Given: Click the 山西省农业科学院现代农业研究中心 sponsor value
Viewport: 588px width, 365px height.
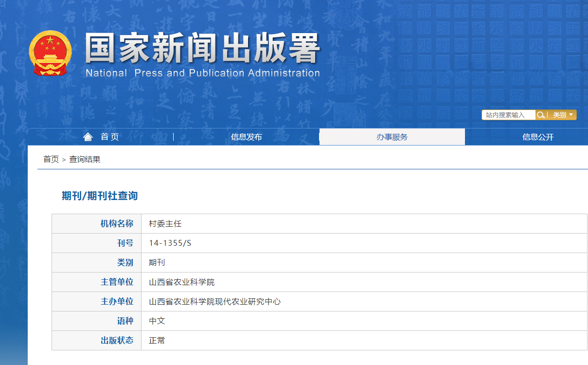Looking at the screenshot, I should click(x=214, y=302).
